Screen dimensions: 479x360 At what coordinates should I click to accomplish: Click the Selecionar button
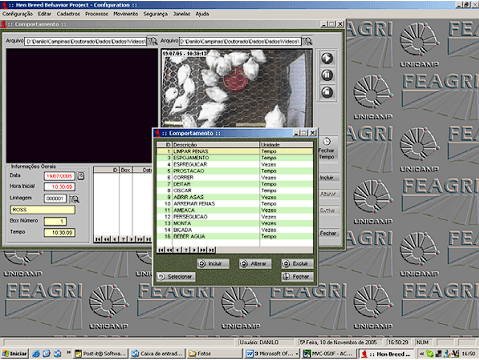pyautogui.click(x=176, y=277)
